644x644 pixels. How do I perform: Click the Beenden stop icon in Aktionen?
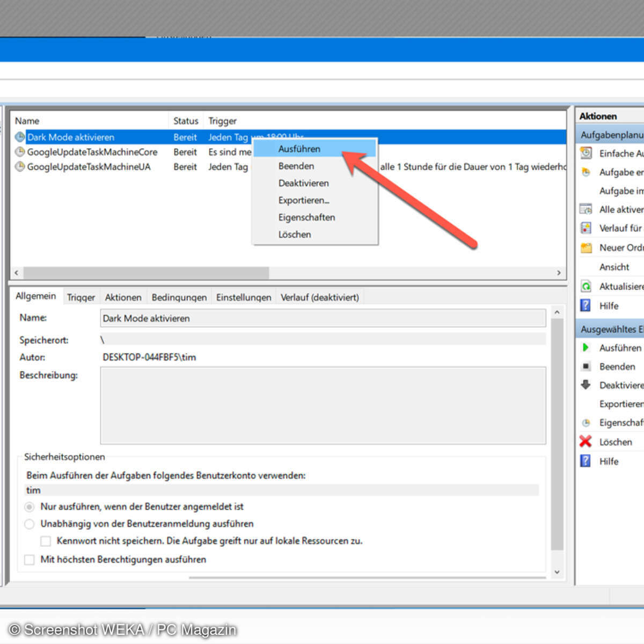[586, 367]
